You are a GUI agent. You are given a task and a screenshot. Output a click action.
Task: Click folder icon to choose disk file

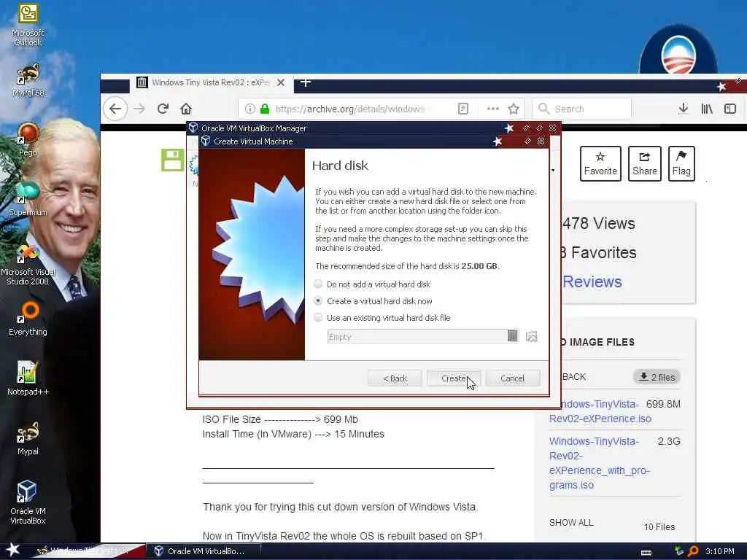532,337
